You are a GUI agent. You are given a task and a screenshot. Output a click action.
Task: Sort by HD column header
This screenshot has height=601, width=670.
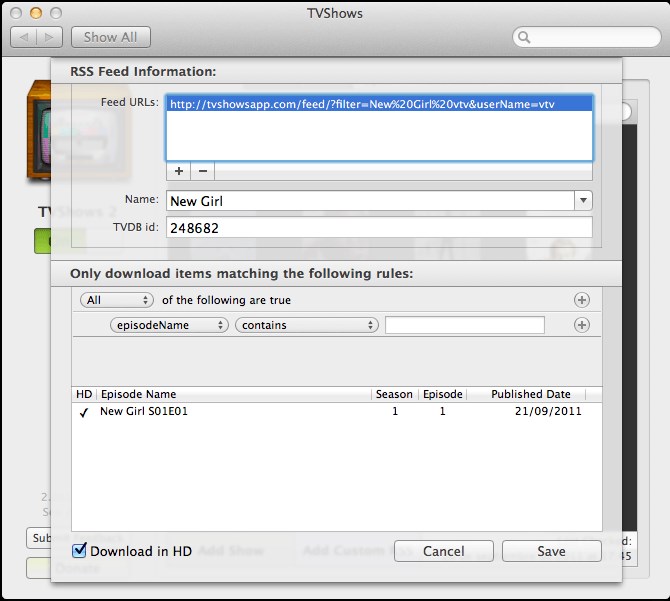click(84, 394)
